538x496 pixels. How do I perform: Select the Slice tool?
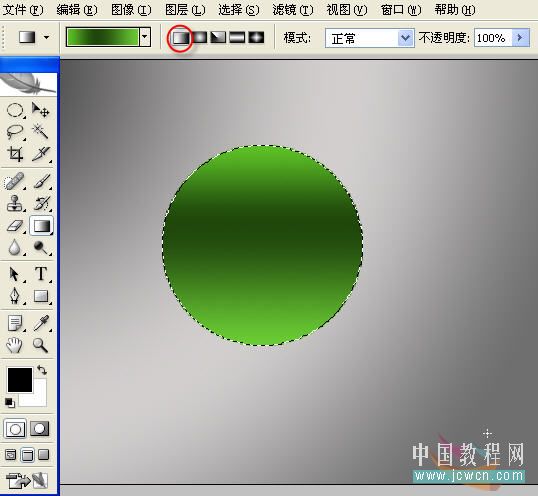(x=41, y=154)
